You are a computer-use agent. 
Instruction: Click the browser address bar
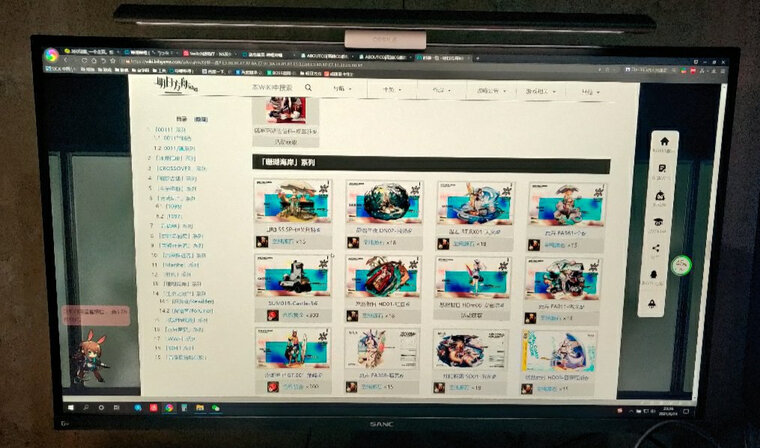point(359,64)
